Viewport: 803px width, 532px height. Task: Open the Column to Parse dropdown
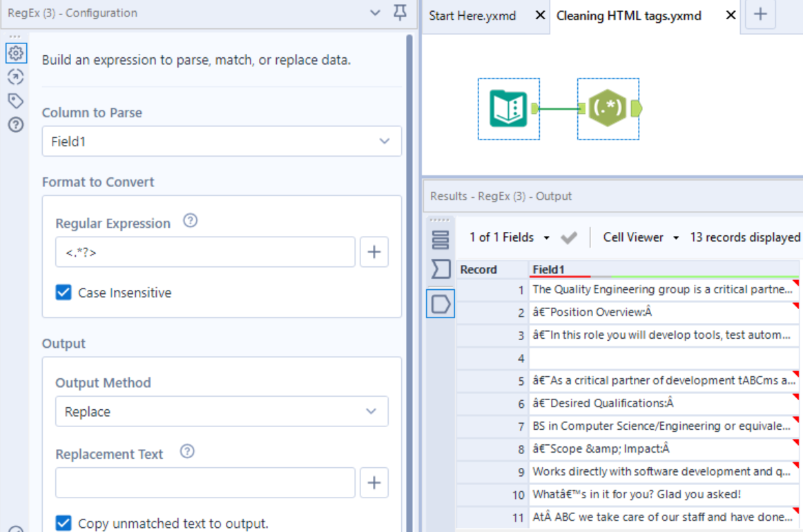[x=221, y=141]
